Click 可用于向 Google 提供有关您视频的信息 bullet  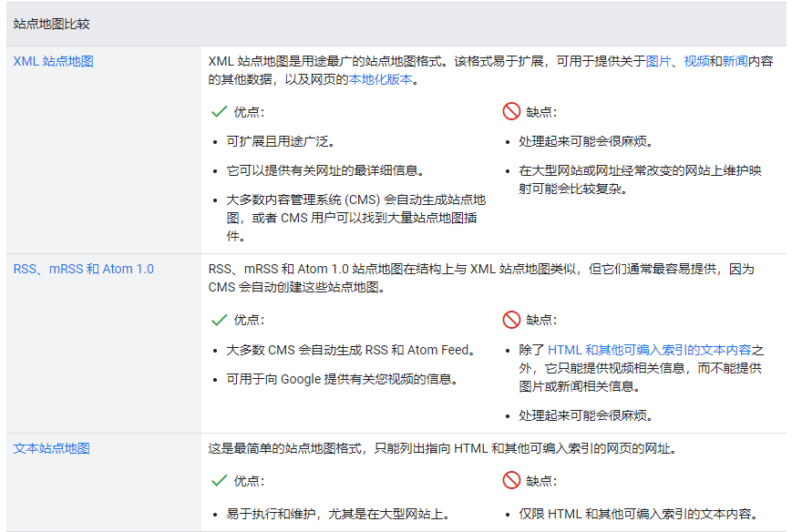pos(342,379)
